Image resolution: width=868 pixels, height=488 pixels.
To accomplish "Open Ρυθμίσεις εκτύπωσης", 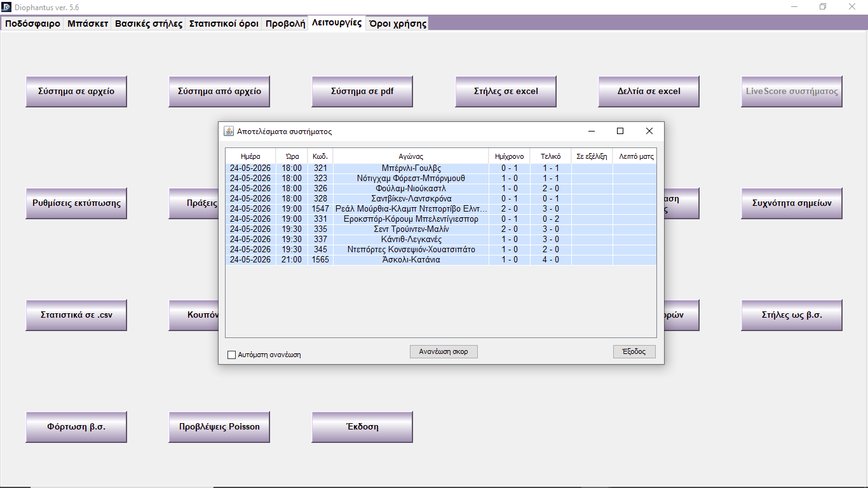I will pyautogui.click(x=76, y=203).
